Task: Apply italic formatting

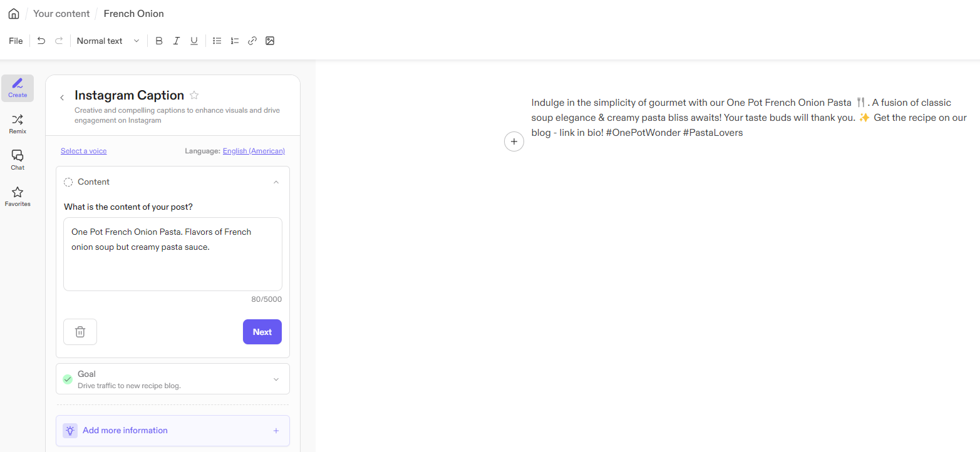Action: [x=177, y=41]
